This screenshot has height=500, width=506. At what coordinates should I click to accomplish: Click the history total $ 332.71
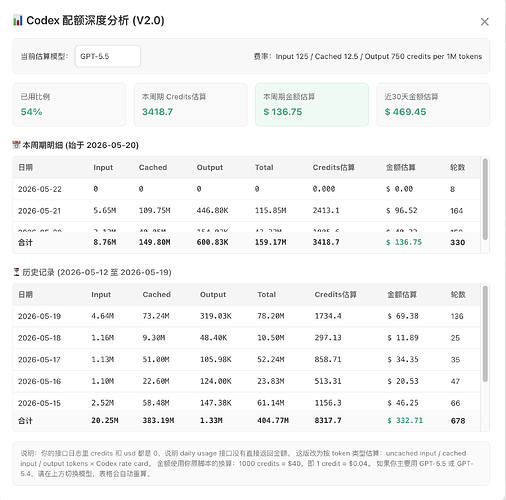pos(405,421)
